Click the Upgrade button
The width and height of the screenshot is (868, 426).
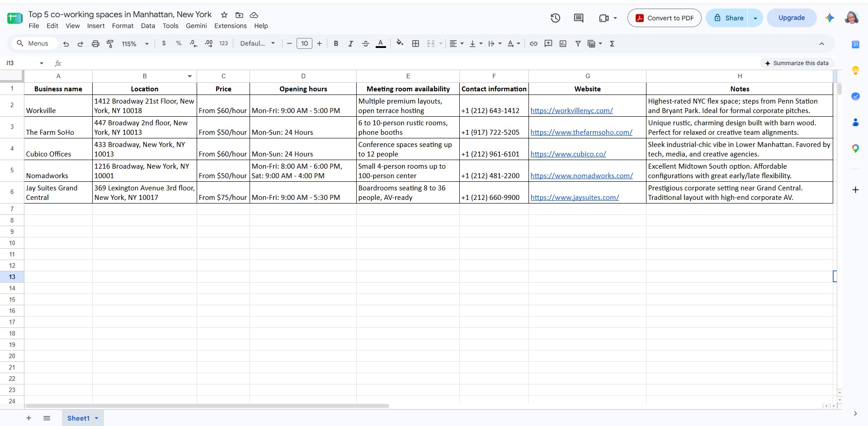tap(792, 18)
